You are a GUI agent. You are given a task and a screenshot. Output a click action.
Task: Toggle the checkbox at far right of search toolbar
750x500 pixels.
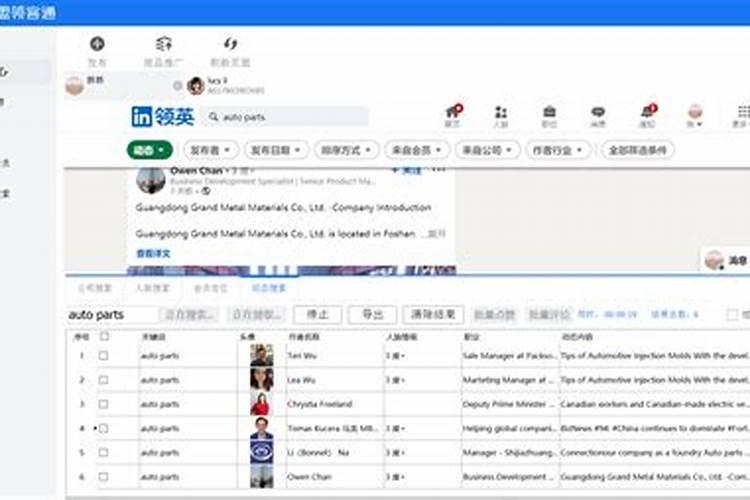(x=732, y=314)
